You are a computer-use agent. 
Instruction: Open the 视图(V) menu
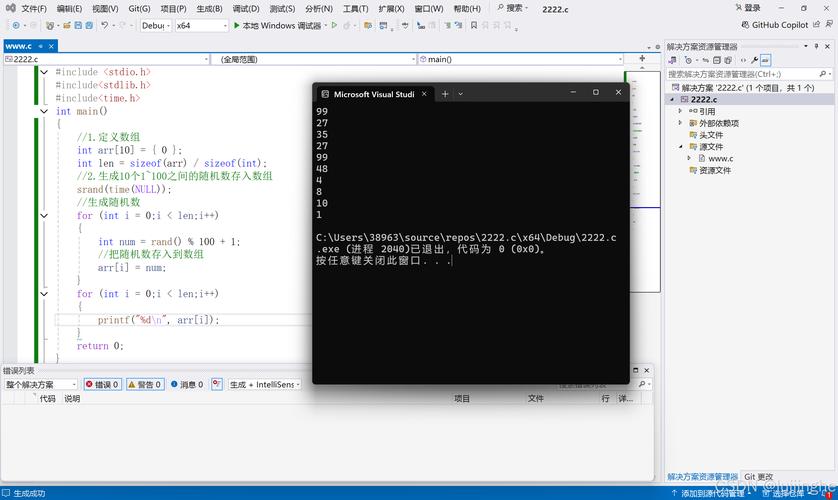click(105, 9)
